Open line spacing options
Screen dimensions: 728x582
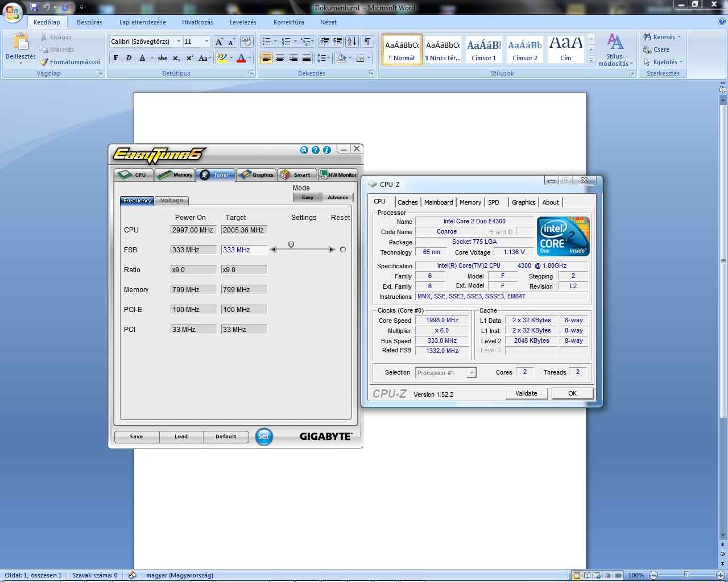(323, 58)
